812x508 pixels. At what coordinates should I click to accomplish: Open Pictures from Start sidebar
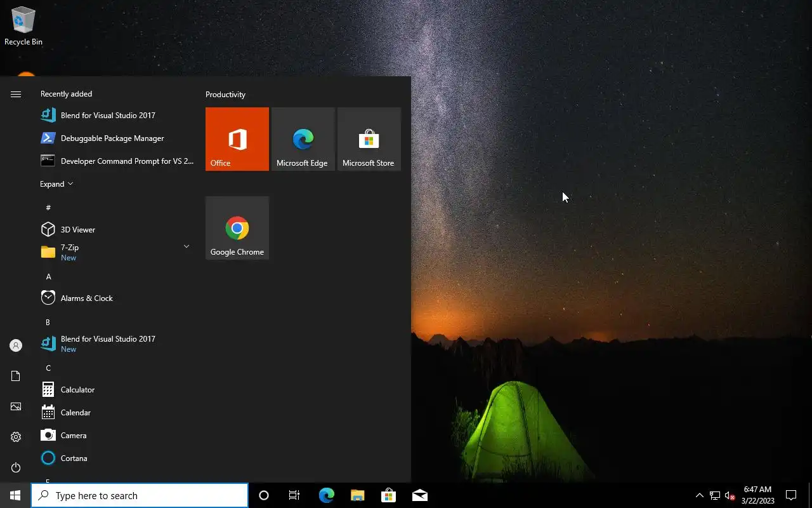tap(16, 406)
